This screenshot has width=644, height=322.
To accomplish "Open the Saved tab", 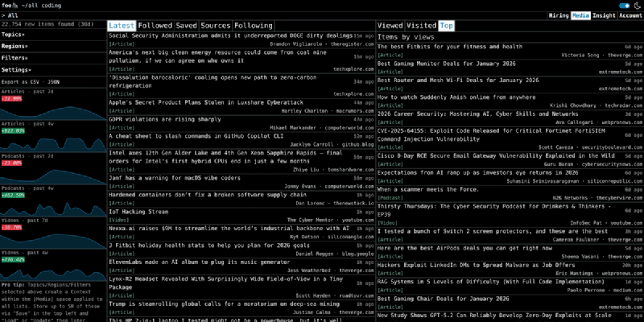I will point(186,26).
